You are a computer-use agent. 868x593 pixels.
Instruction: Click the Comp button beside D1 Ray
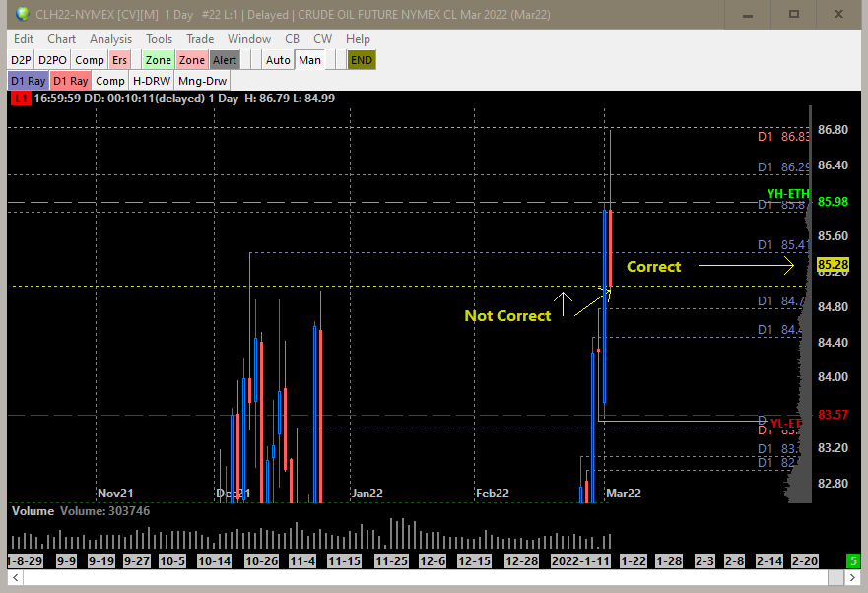click(x=110, y=81)
